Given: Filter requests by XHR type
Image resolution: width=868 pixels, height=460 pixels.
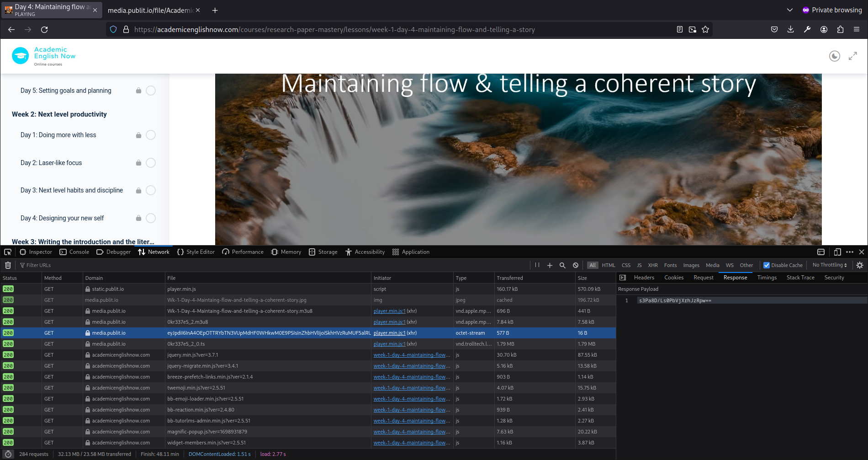Looking at the screenshot, I should pos(652,265).
